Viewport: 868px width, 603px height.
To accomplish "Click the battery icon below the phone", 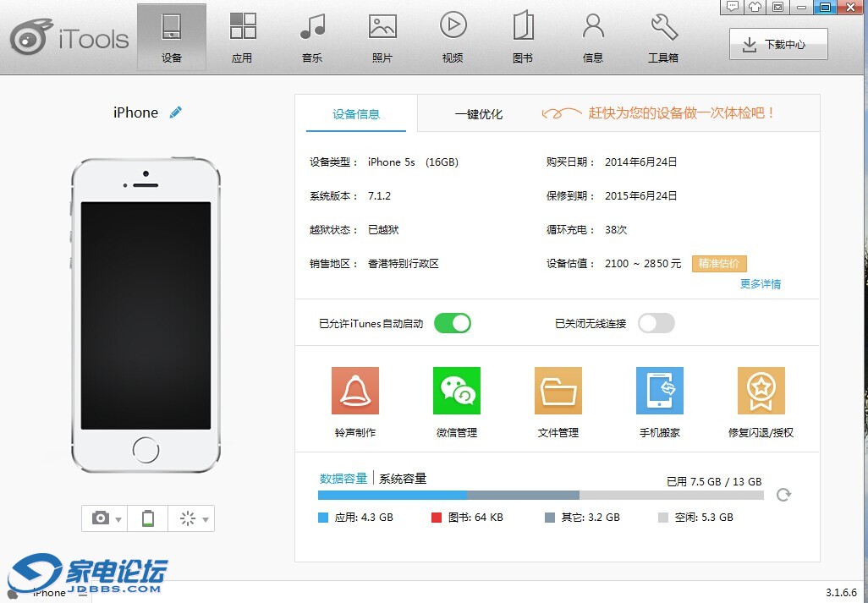I will pos(148,518).
